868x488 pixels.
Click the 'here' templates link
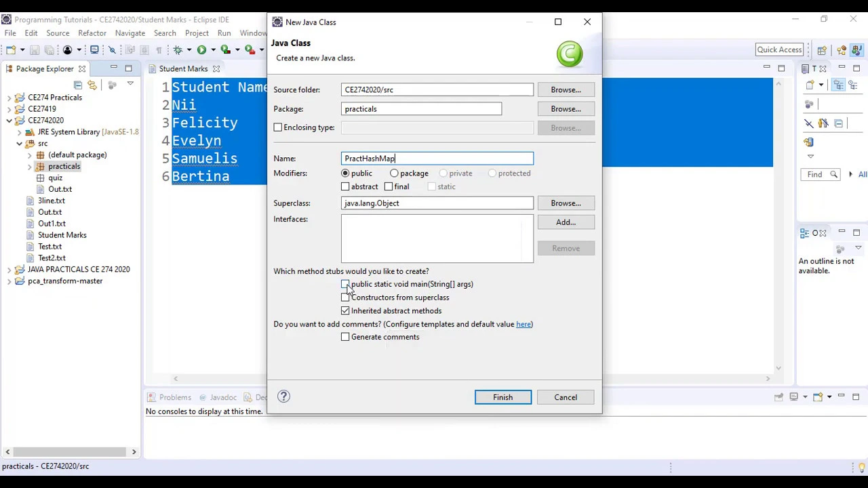(x=524, y=324)
